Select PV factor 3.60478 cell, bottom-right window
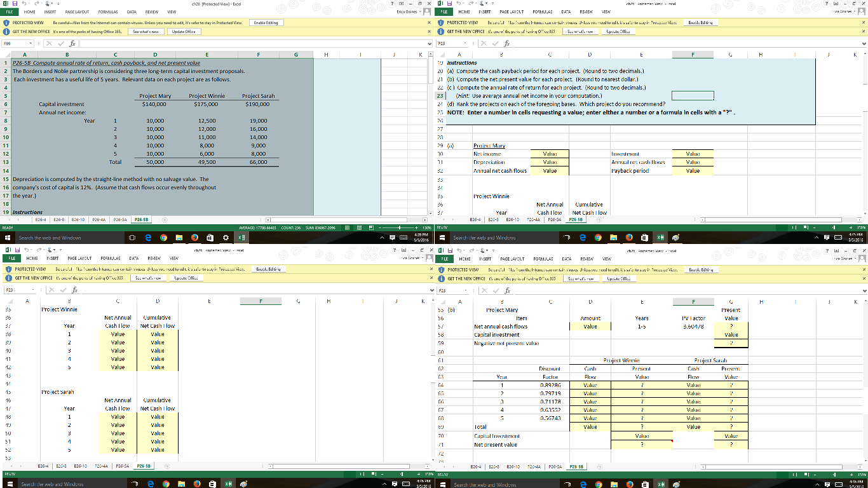Screen dimensions: 868x488 (x=693, y=326)
